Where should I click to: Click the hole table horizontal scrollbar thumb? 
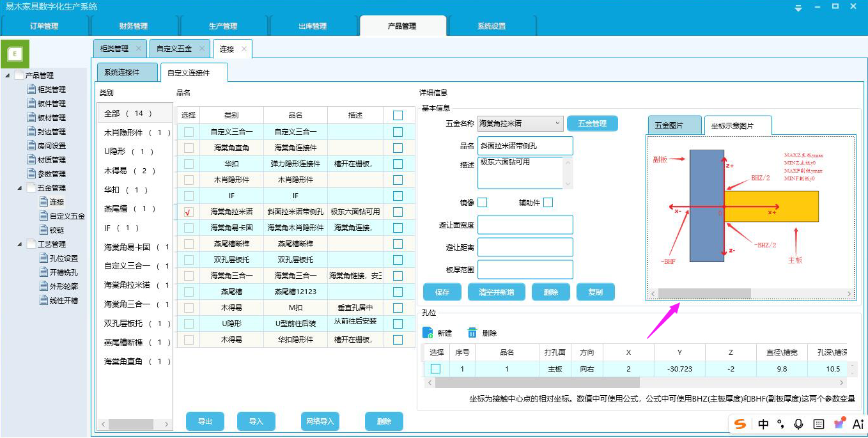[x=537, y=383]
